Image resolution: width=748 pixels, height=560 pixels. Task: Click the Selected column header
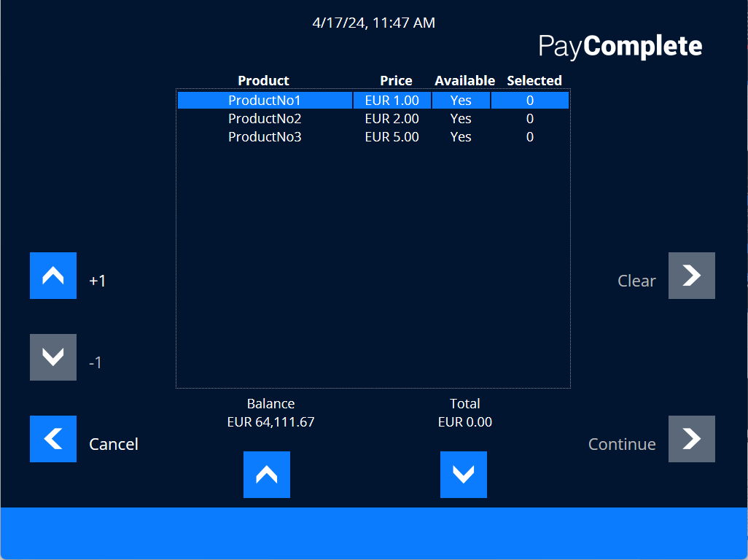(x=534, y=81)
